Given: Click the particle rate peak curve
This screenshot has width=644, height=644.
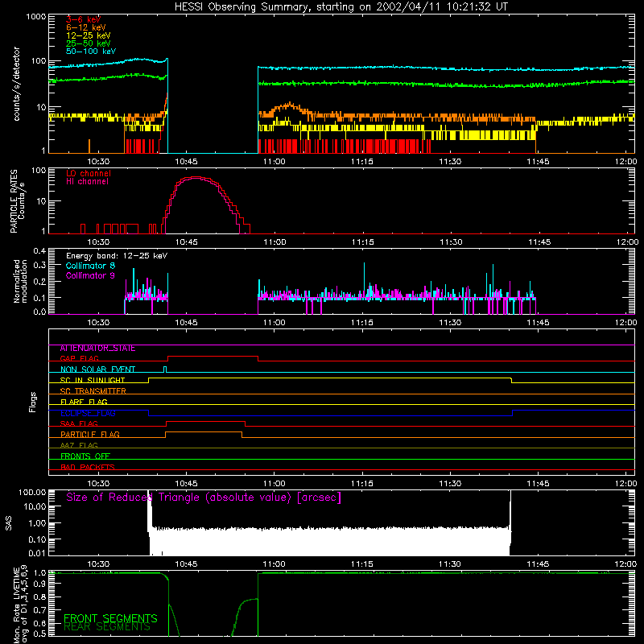Looking at the screenshot, I should pos(196,177).
